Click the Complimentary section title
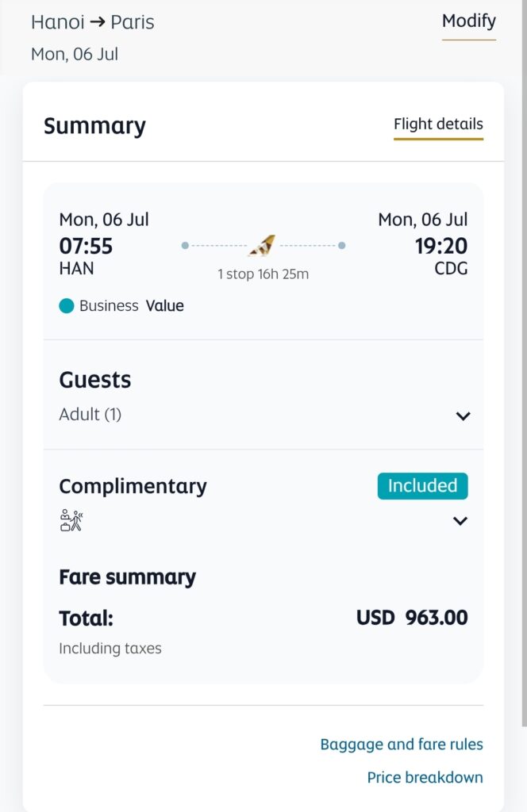Image resolution: width=527 pixels, height=812 pixels. 133,486
